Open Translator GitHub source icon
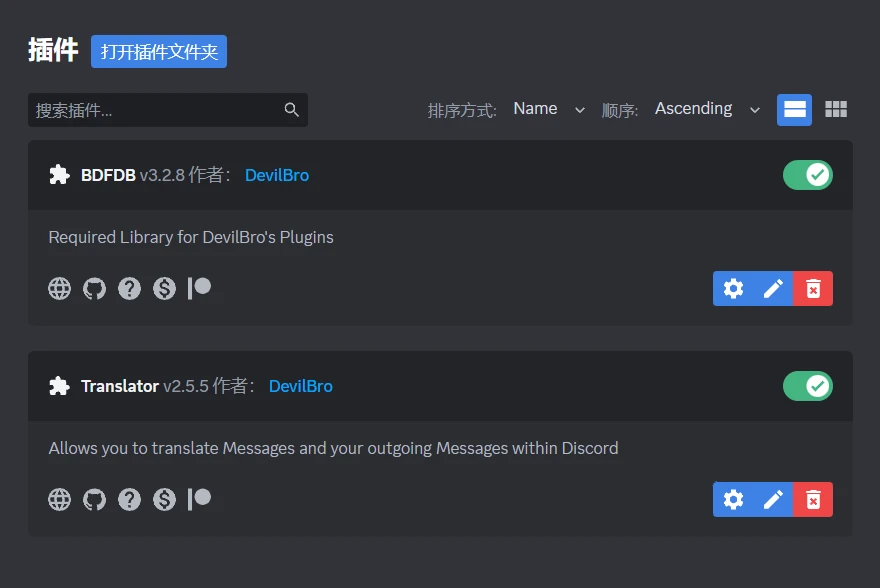The image size is (880, 588). tap(94, 499)
